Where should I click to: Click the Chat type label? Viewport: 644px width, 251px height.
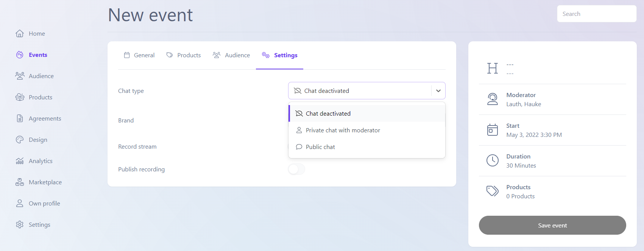click(x=131, y=91)
